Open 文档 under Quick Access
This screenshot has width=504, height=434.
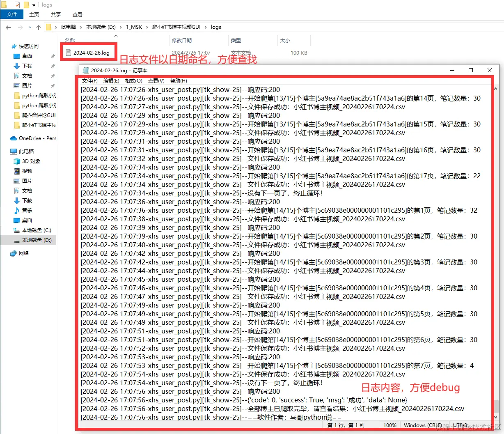[27, 76]
